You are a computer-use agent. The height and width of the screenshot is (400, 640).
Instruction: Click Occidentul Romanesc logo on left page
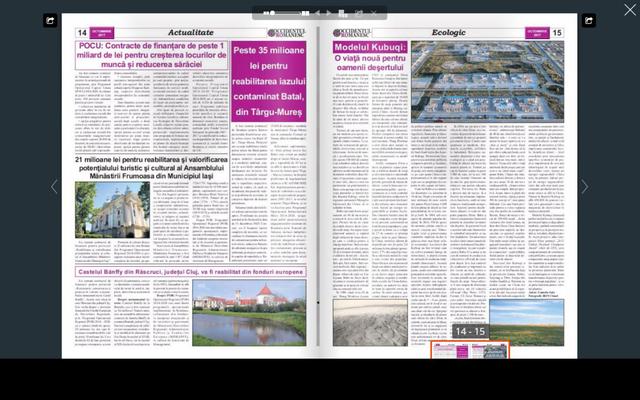pyautogui.click(x=287, y=33)
